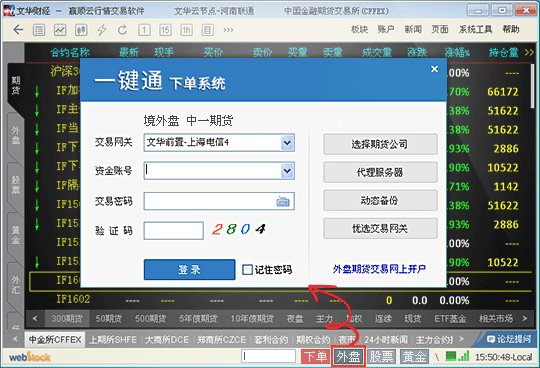Select the 中金所CFFEX exchange tab

click(55, 340)
